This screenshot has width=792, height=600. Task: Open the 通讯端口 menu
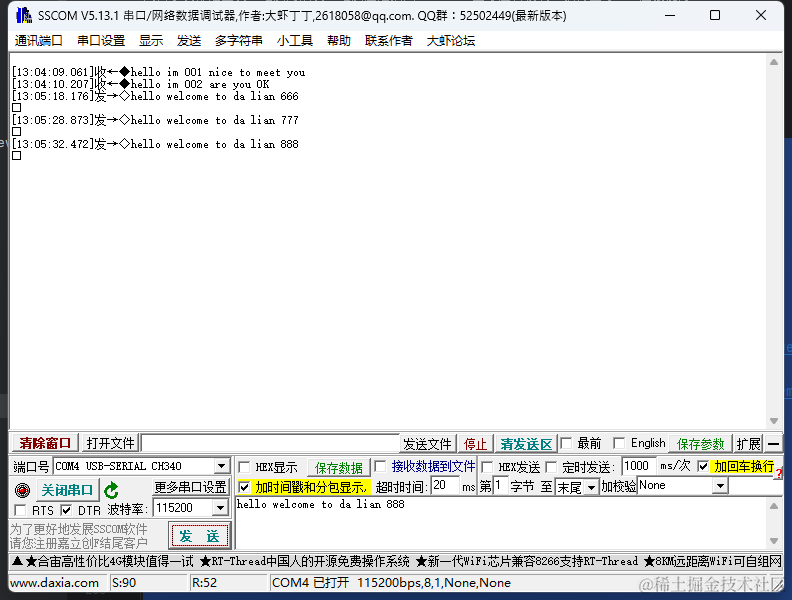pos(38,40)
